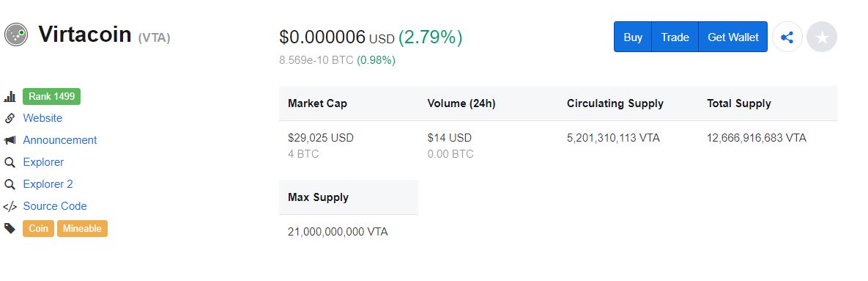Open the Source Code link

coord(55,206)
